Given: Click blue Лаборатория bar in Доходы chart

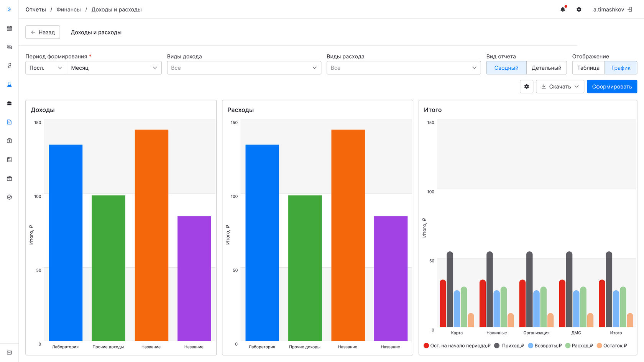Looking at the screenshot, I should (66, 243).
